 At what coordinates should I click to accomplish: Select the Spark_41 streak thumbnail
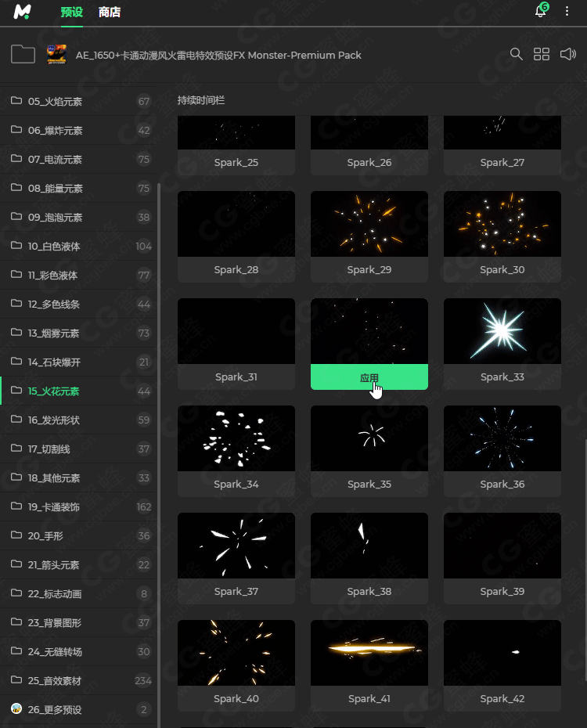369,653
